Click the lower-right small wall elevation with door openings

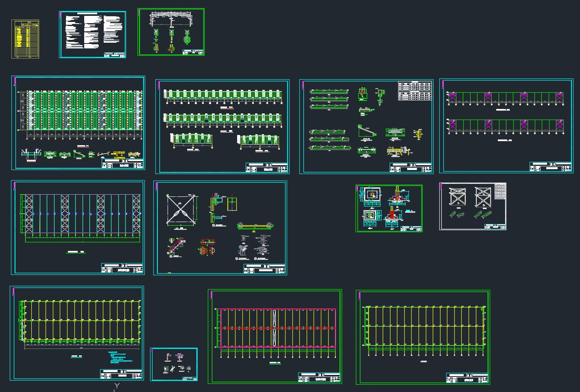[259, 141]
